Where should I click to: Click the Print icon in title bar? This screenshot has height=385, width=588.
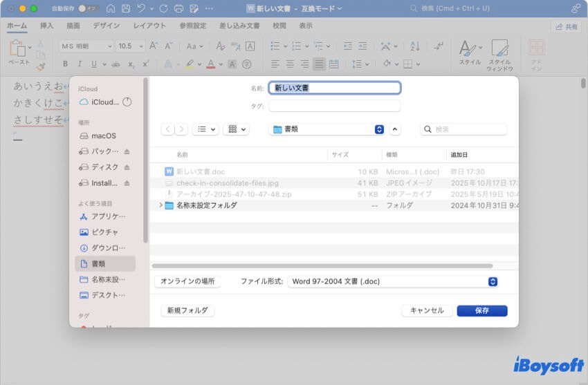(179, 8)
